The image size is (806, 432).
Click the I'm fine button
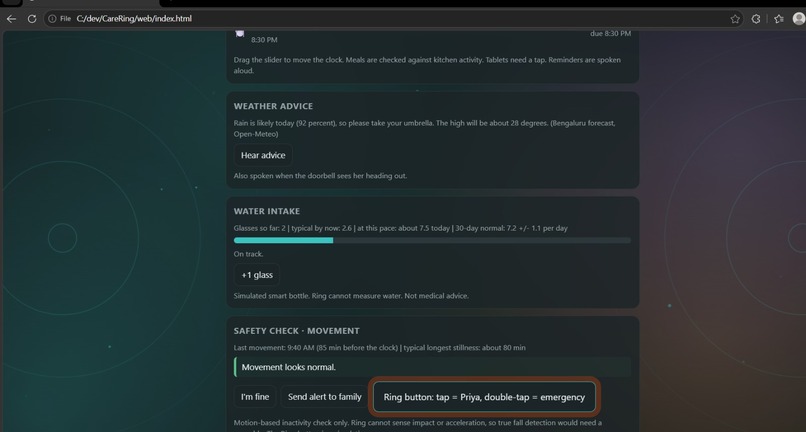pyautogui.click(x=255, y=397)
